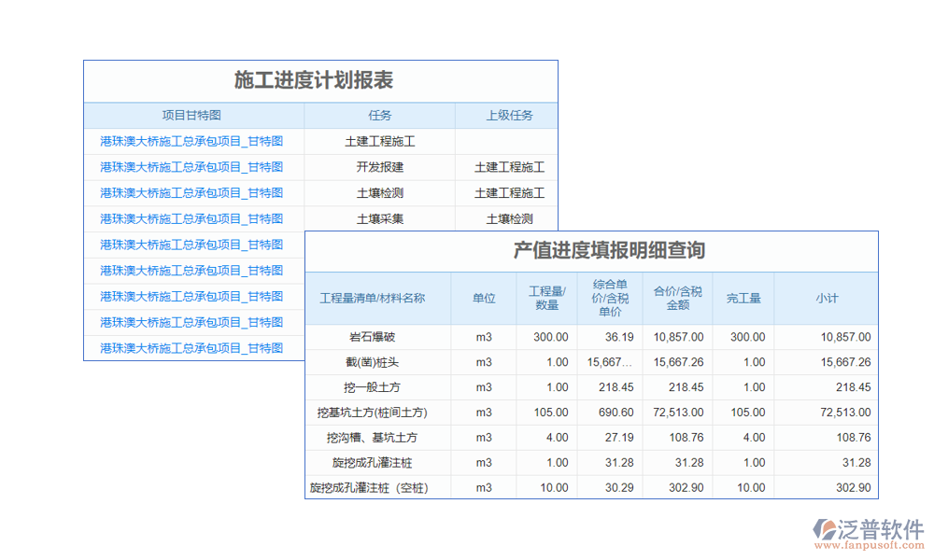
Task: Select the 综合单价/含税单价 column header
Action: tap(610, 299)
